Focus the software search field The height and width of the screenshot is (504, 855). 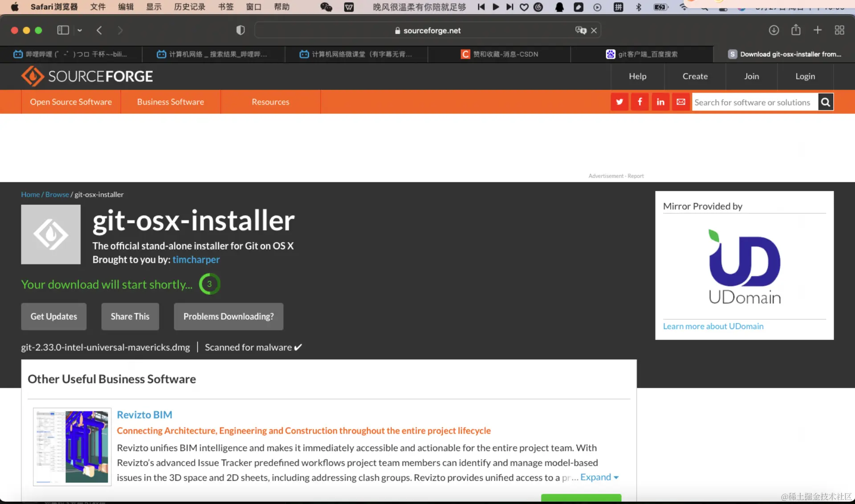coord(755,102)
